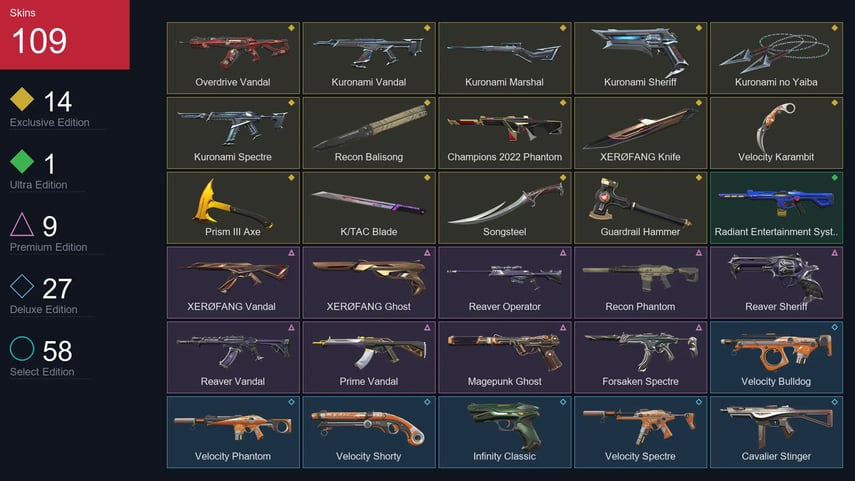The height and width of the screenshot is (481, 855).
Task: Click the green Ultra Edition diamond icon
Action: pos(22,161)
